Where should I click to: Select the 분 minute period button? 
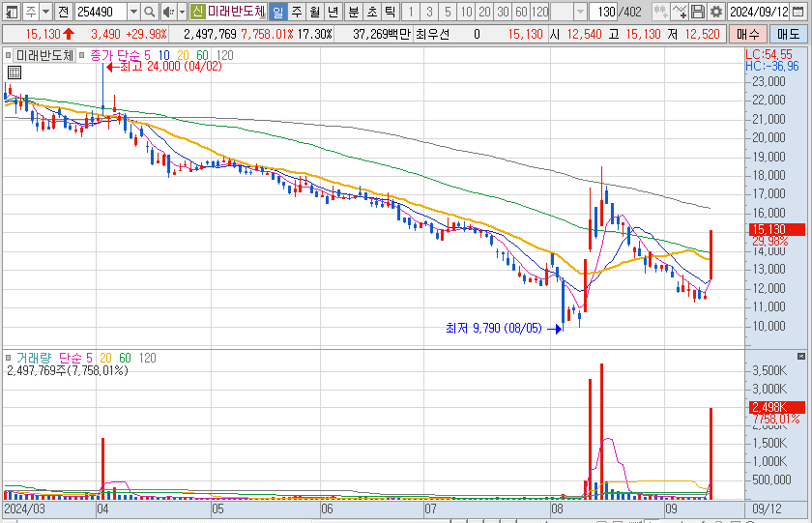pyautogui.click(x=354, y=12)
